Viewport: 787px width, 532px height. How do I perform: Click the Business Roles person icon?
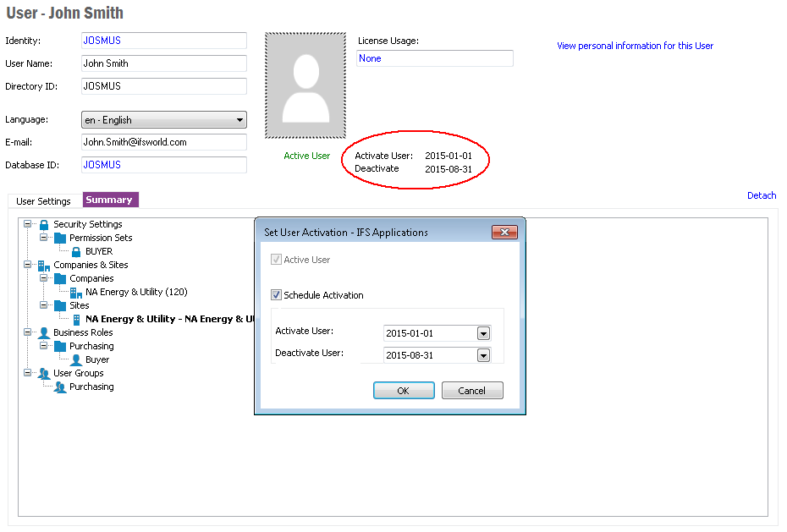pos(44,332)
